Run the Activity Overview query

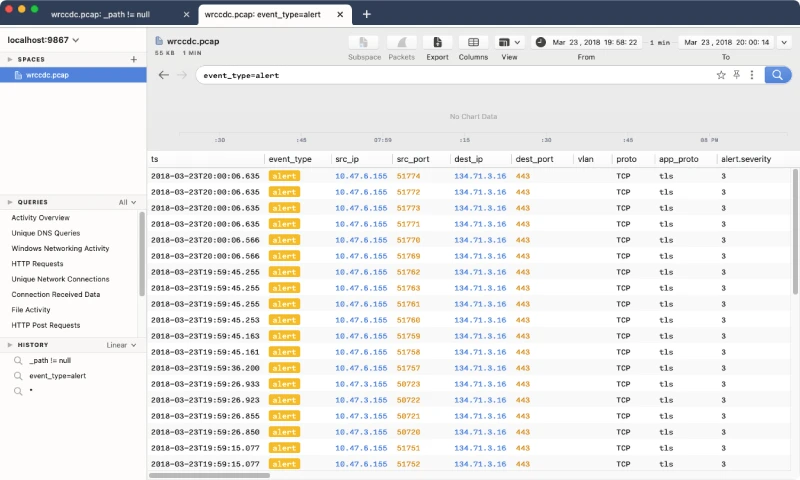coord(40,217)
